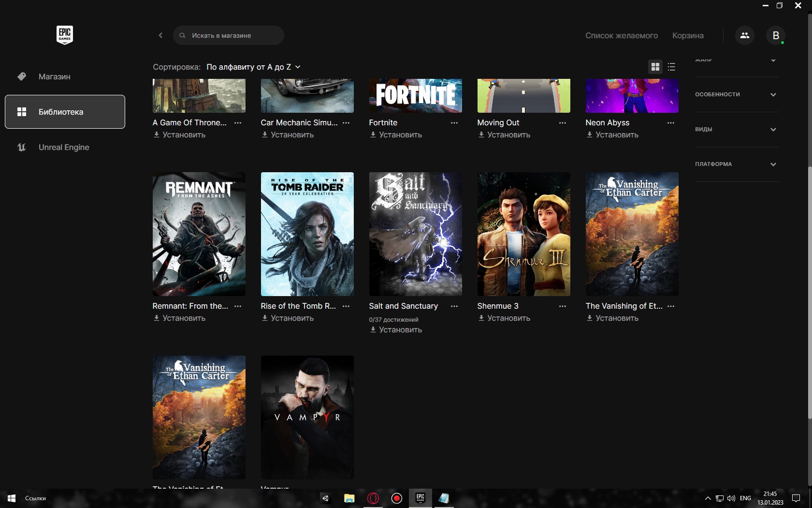Open more options for A Game Of Thrones
This screenshot has width=812, height=508.
point(238,123)
